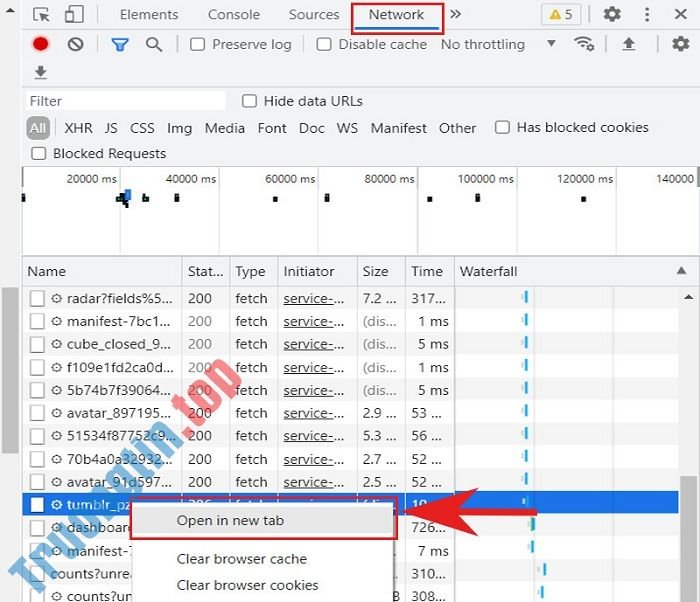Open DevTools settings gear
This screenshot has width=700, height=602.
point(612,15)
